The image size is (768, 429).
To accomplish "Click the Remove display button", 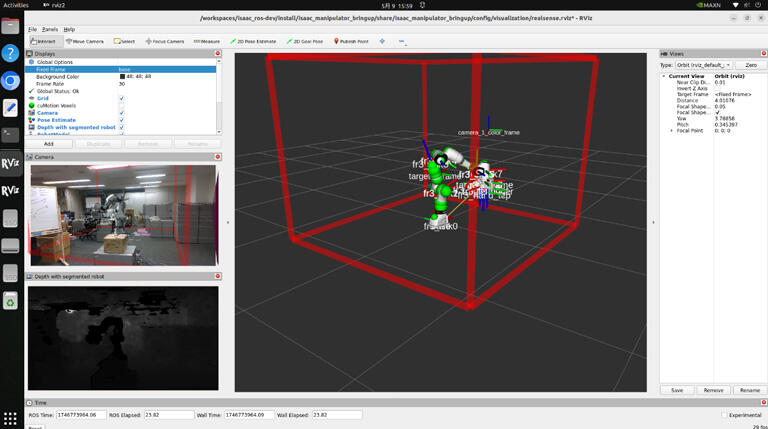I will tap(147, 144).
